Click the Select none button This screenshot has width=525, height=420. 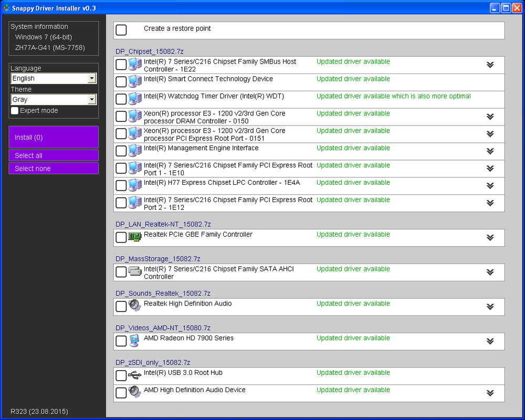(54, 168)
